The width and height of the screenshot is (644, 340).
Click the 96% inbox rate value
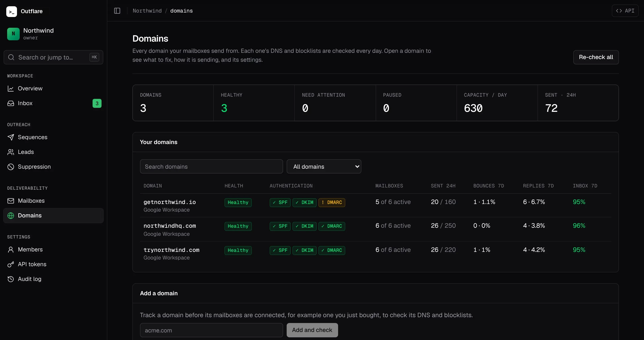pyautogui.click(x=579, y=225)
